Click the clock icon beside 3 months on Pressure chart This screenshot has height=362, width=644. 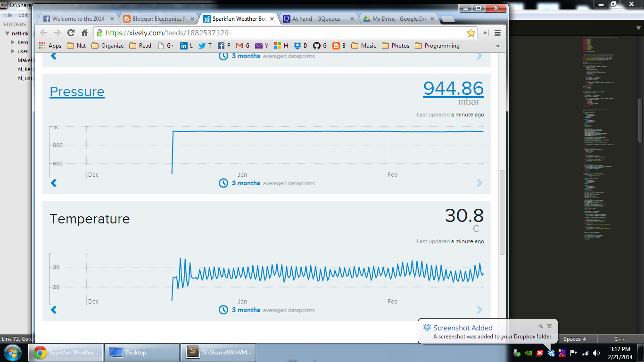tap(223, 183)
